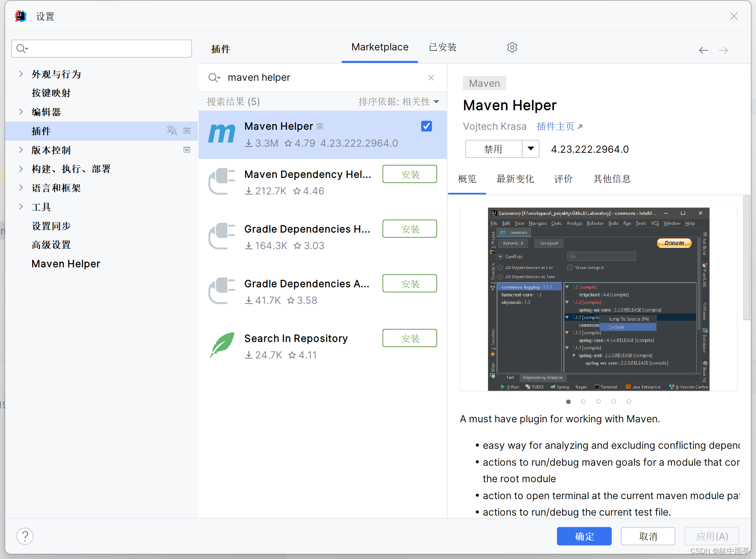756x559 pixels.
Task: Switch to the 已安装 tab
Action: [442, 47]
